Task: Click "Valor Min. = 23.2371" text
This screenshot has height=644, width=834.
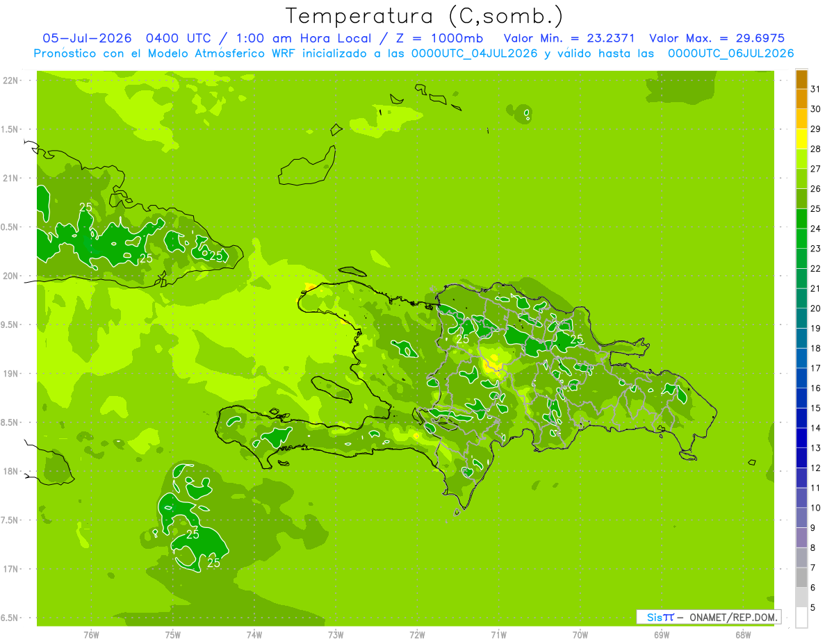Action: click(569, 38)
